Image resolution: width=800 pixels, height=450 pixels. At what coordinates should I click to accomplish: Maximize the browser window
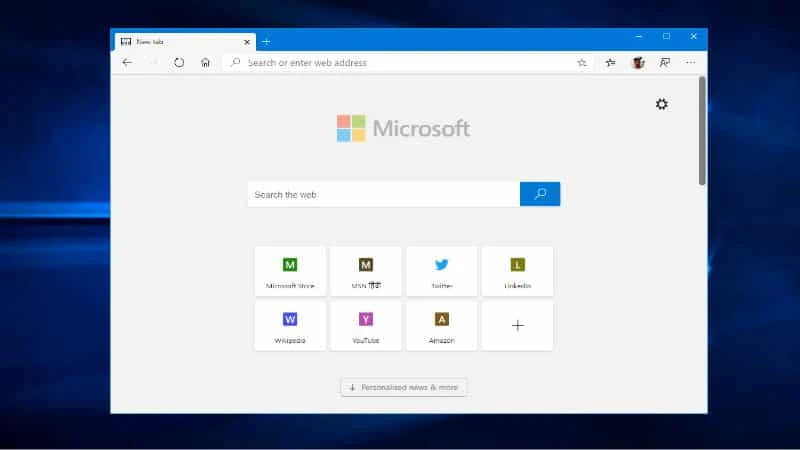tap(666, 36)
